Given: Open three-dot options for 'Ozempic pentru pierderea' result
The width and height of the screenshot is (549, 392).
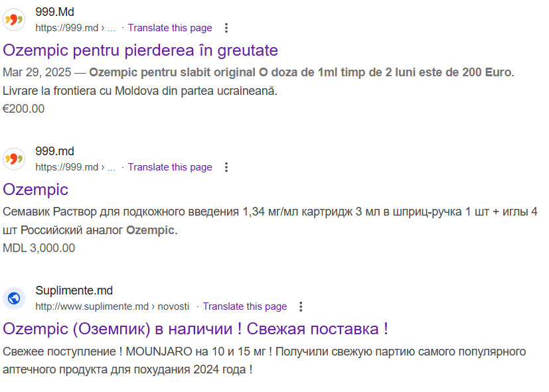Looking at the screenshot, I should (x=226, y=28).
